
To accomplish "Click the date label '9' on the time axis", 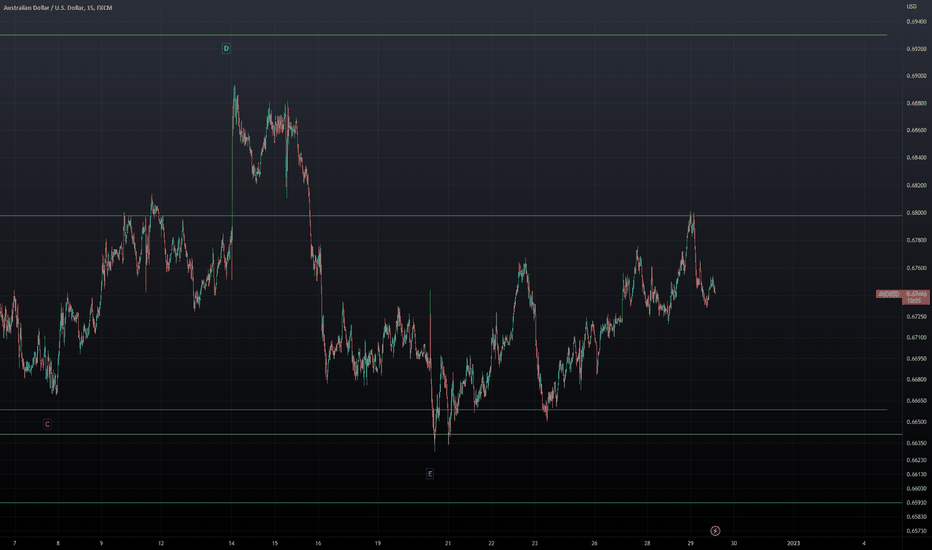I will (101, 543).
